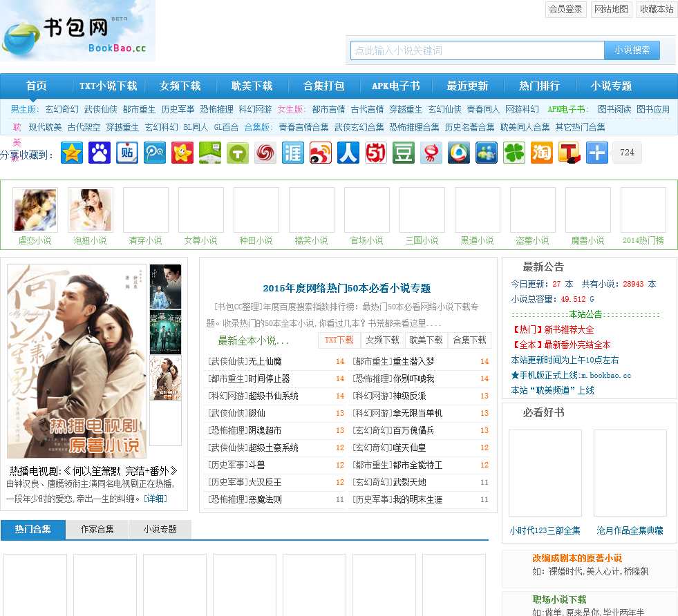Open TXT小说下载 menu item

[108, 86]
